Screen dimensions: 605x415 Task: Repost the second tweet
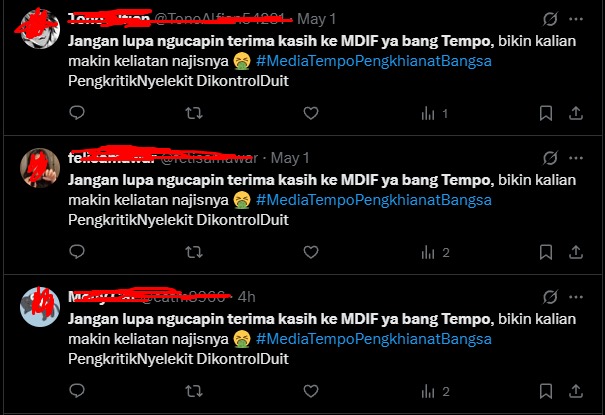(x=194, y=252)
